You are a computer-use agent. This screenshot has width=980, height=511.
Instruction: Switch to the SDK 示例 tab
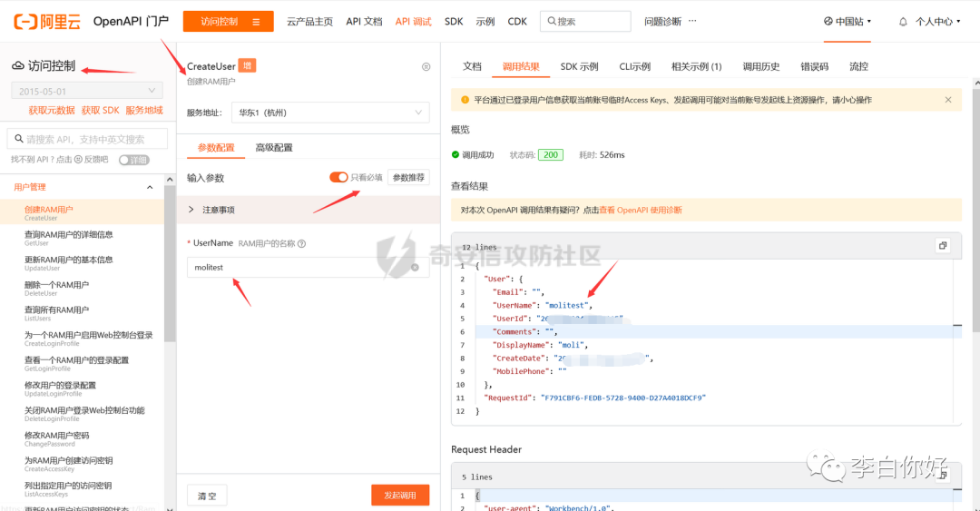tap(579, 66)
